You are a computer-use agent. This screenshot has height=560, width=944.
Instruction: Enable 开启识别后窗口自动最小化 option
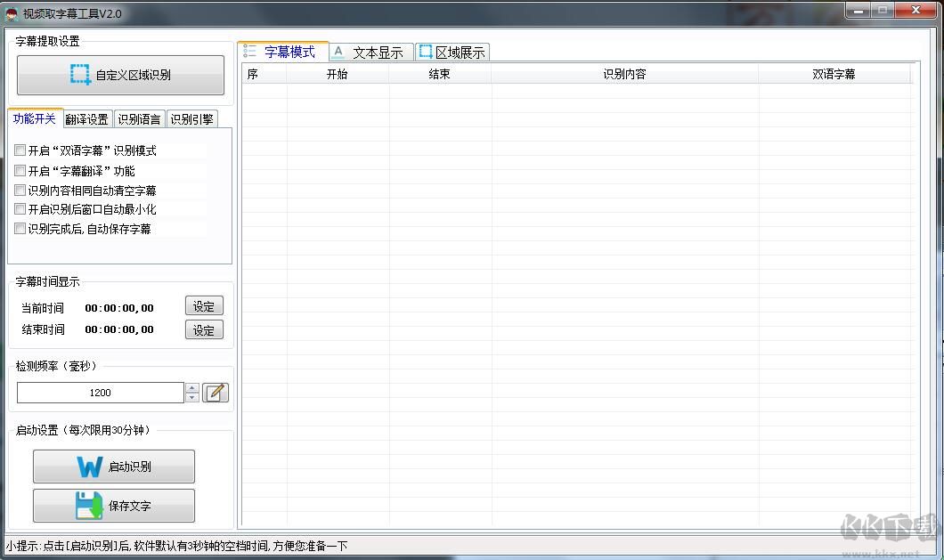click(x=20, y=208)
